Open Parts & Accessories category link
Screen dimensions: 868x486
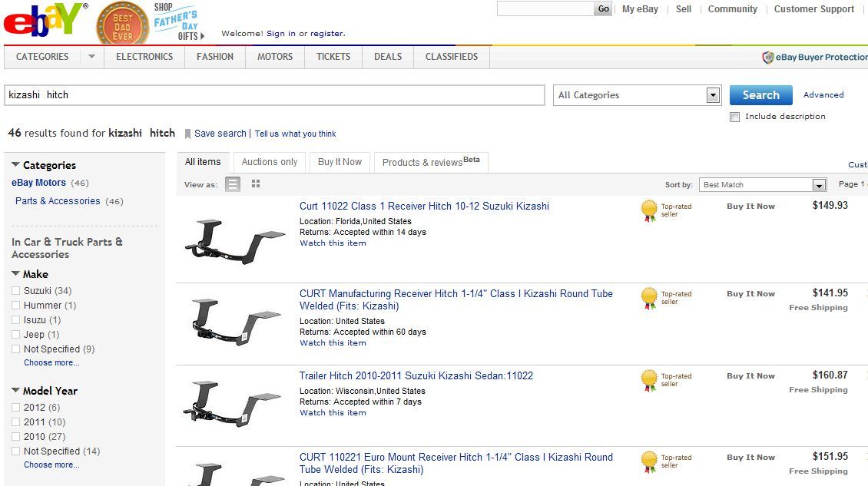point(58,201)
